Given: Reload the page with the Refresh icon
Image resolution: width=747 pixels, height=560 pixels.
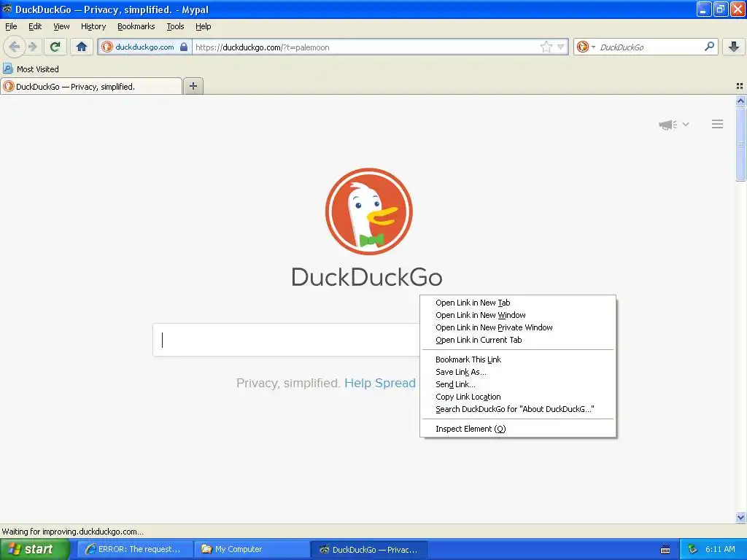Looking at the screenshot, I should coord(55,47).
